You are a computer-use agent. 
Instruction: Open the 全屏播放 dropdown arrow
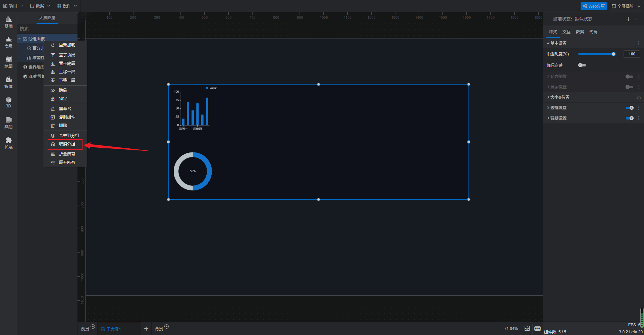tap(639, 6)
